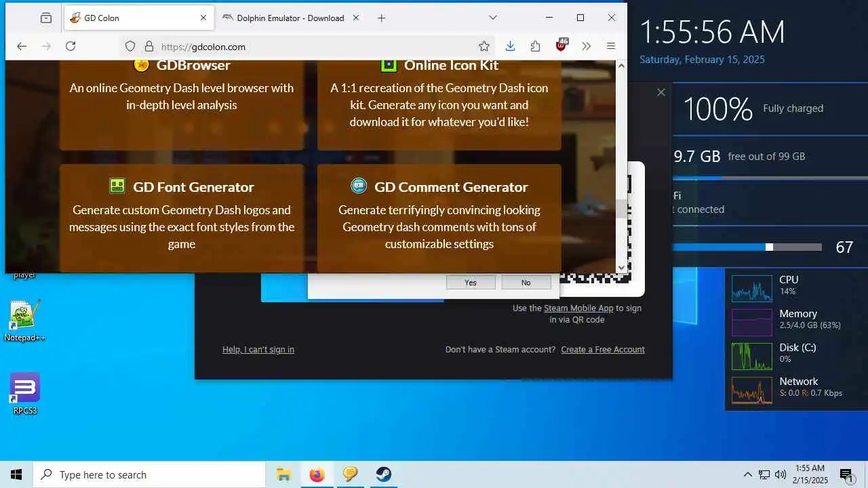Click the GDBrowser coin icon
Viewport: 868px width, 488px height.
(141, 65)
